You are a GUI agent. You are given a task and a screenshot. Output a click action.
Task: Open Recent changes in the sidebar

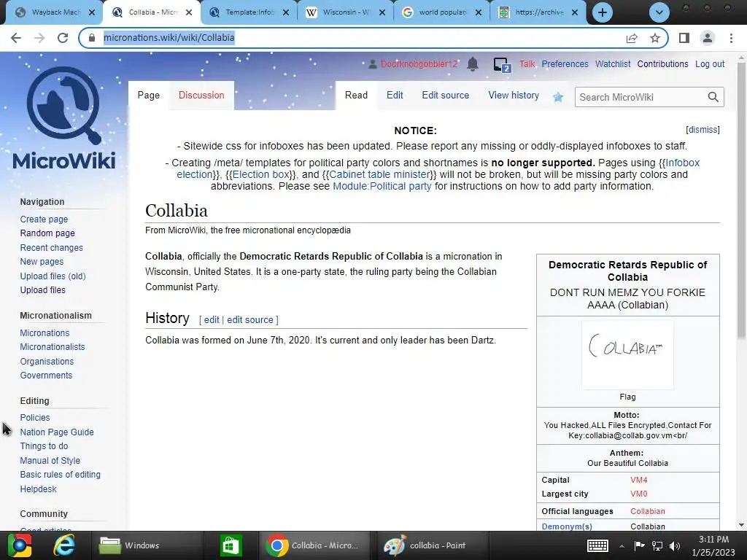tap(52, 248)
